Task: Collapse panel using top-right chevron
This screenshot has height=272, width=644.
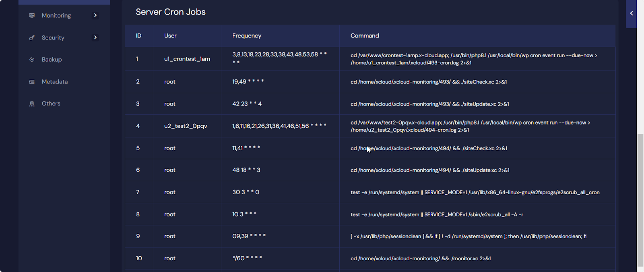Action: [631, 13]
